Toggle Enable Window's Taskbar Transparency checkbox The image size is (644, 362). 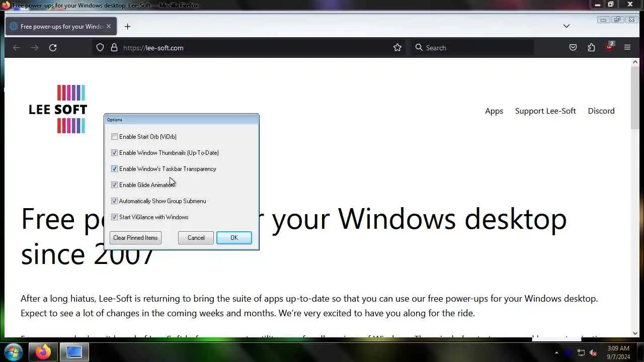114,169
